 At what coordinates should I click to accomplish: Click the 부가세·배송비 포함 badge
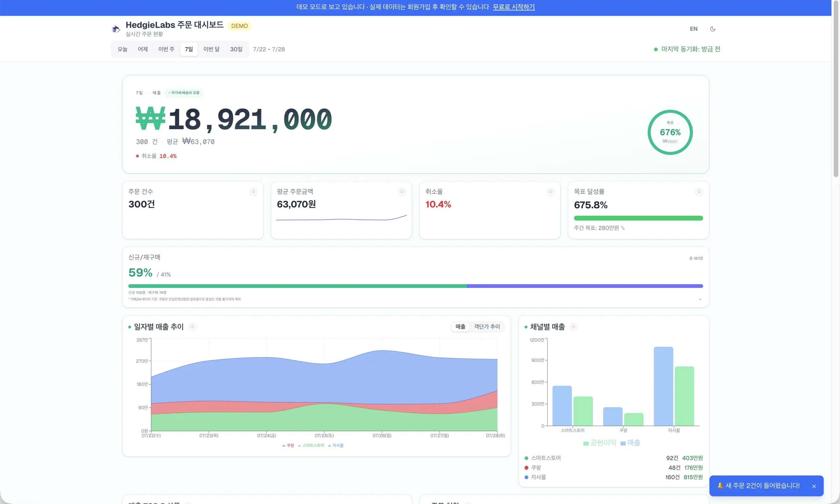coord(184,93)
